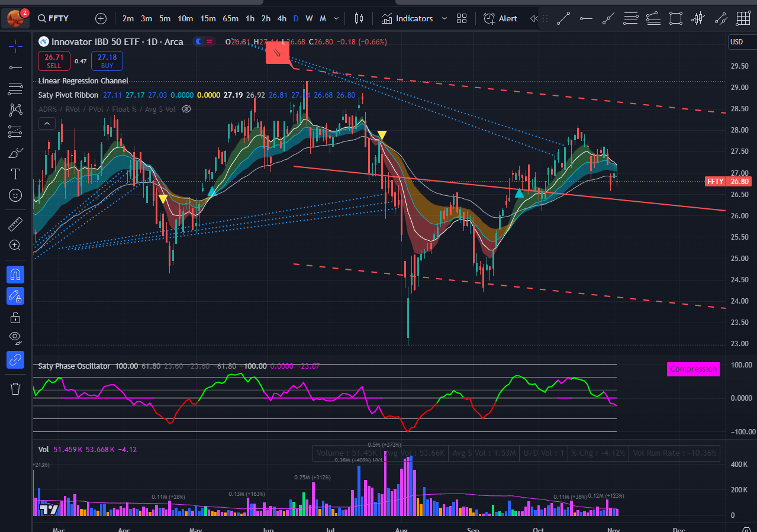
Task: Open the user profile avatar menu
Action: 15,18
